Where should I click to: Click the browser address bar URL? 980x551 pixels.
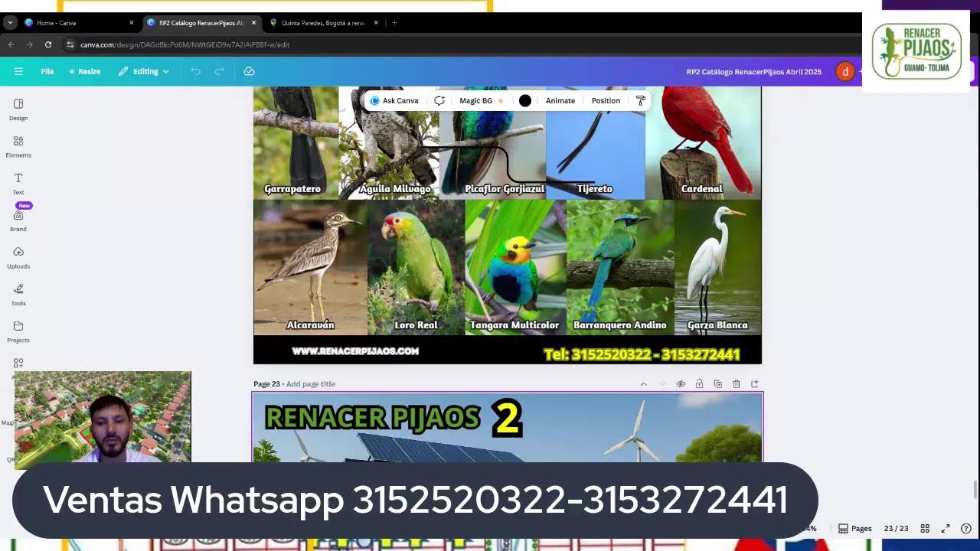[x=185, y=44]
